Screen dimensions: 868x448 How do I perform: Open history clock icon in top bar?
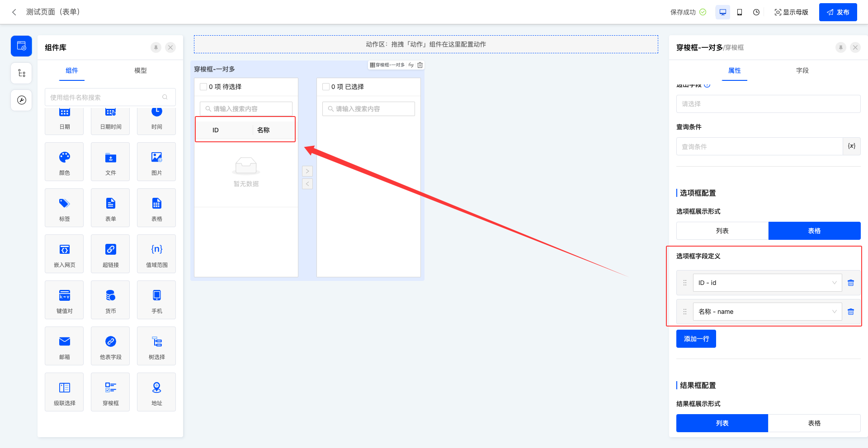click(756, 12)
